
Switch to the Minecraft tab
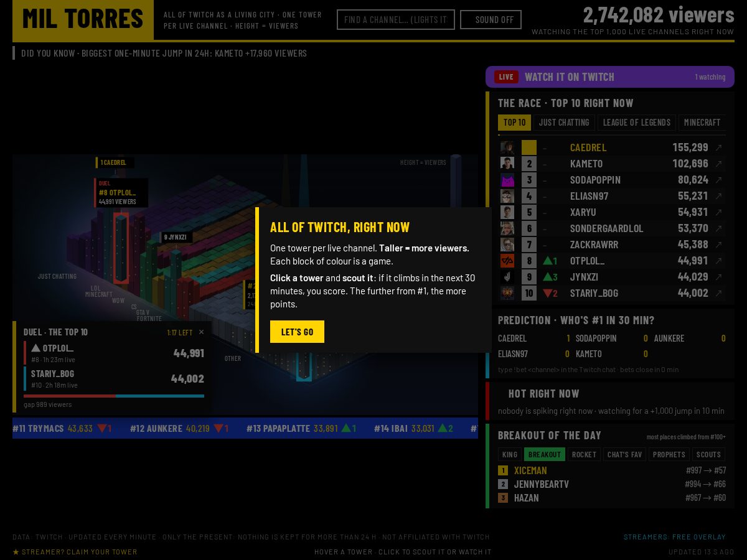(x=702, y=123)
